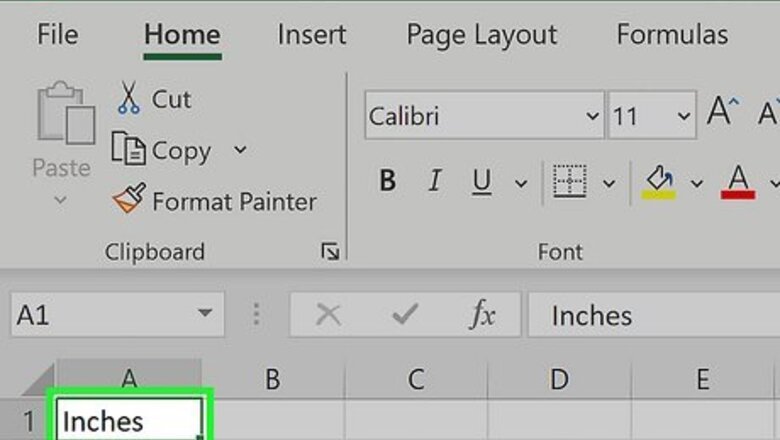Apply the red font color
The width and height of the screenshot is (780, 440).
pos(738,182)
